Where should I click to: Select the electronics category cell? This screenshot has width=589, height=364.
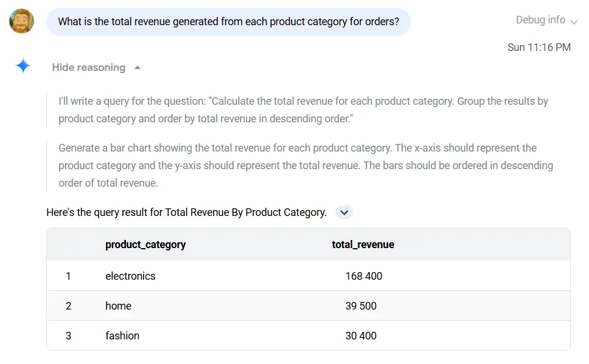[x=131, y=276]
